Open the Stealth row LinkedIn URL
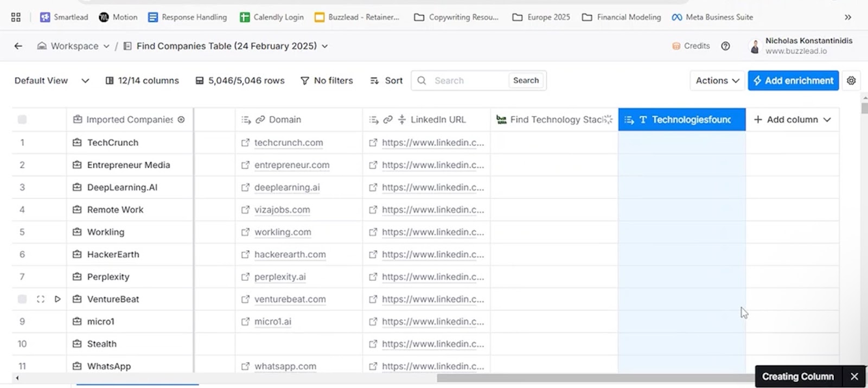Screen dimensions: 868x388 (x=433, y=344)
